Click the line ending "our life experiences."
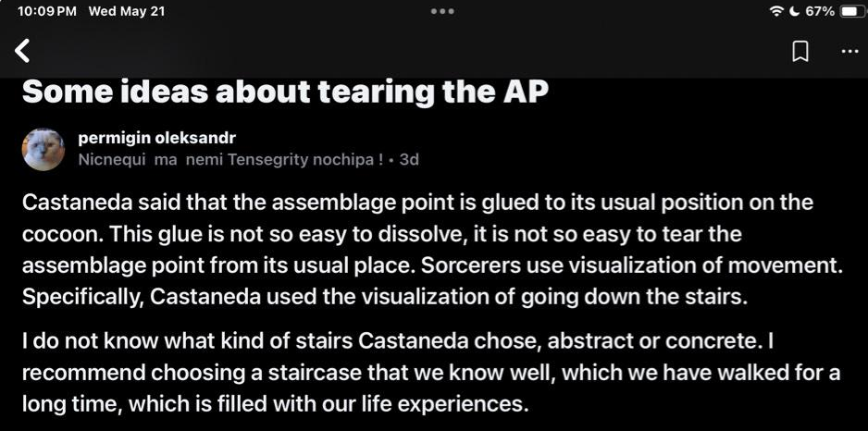The width and height of the screenshot is (868, 431). click(274, 405)
